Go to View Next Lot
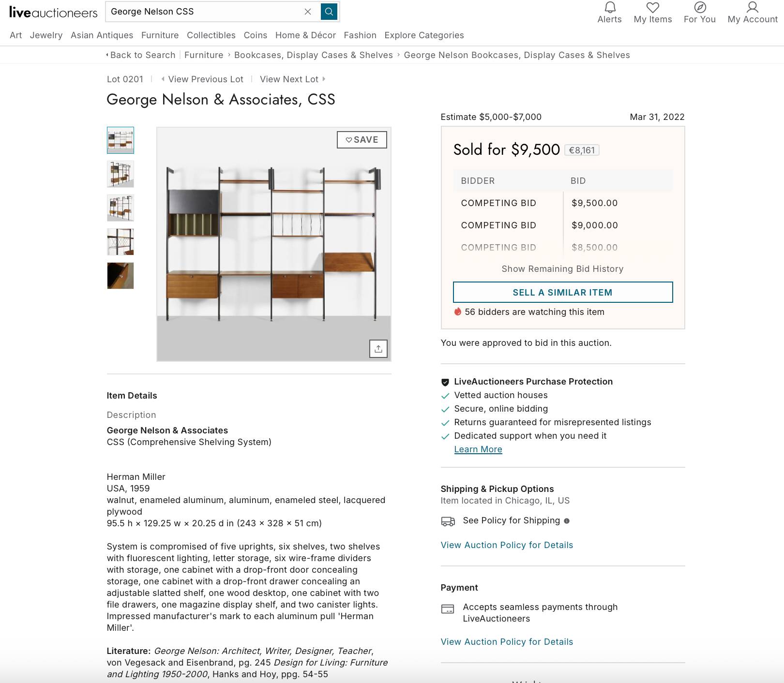784x683 pixels. coord(289,79)
